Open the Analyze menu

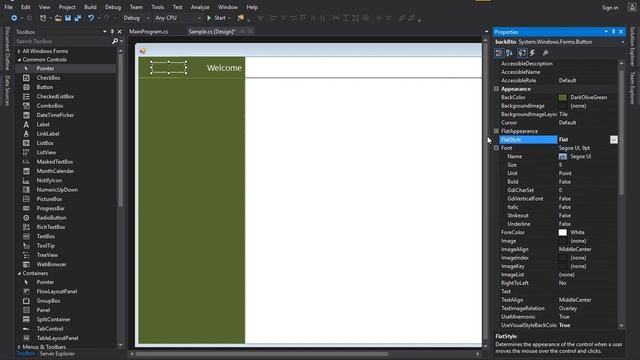pyautogui.click(x=200, y=7)
